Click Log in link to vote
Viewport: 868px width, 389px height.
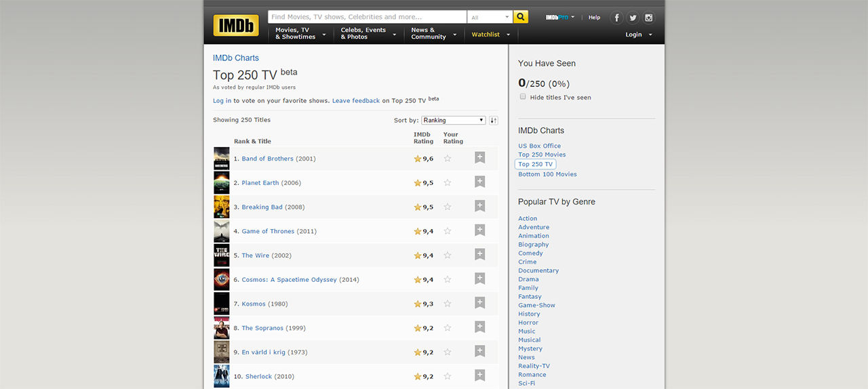click(222, 101)
